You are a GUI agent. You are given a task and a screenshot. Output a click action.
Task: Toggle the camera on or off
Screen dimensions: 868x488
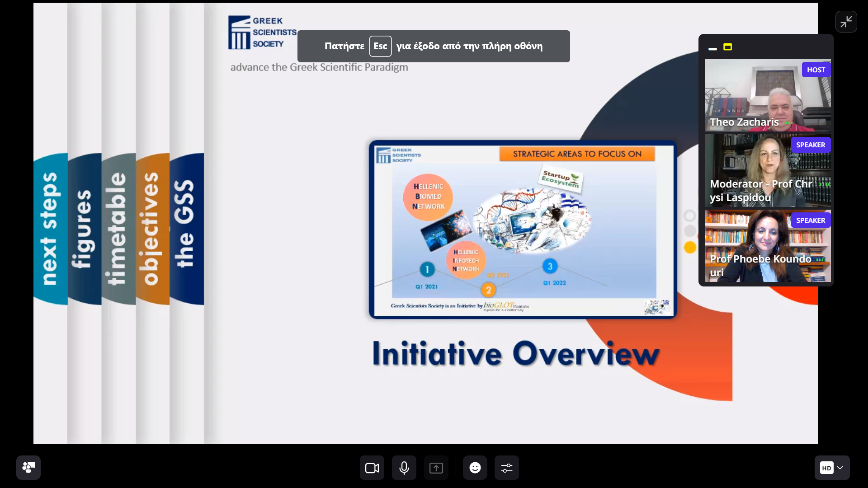[x=372, y=468]
